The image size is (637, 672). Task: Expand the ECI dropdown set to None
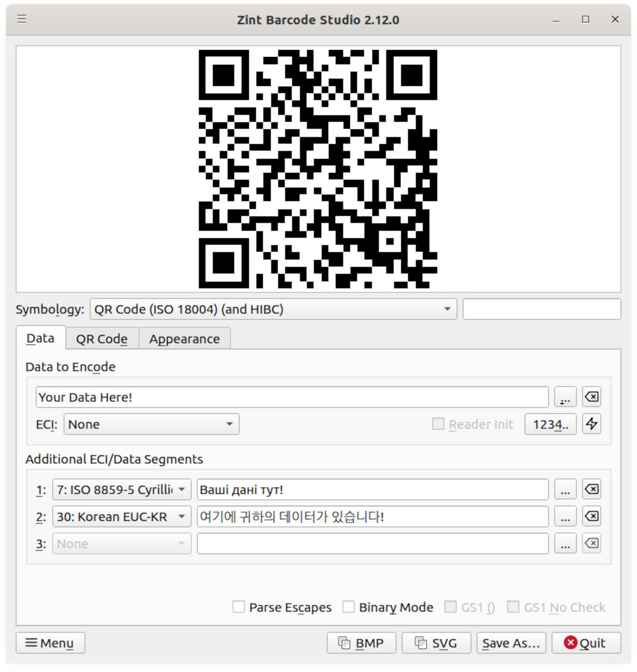point(151,424)
